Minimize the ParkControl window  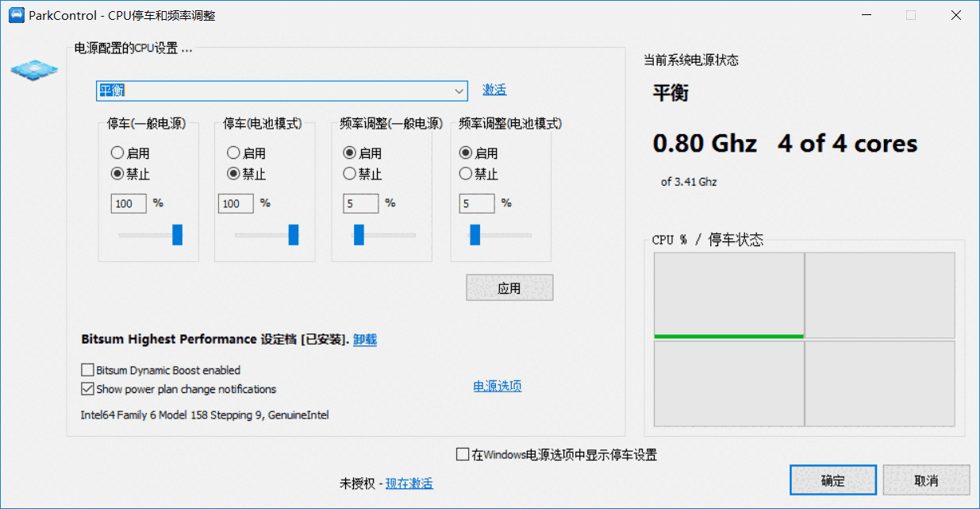pyautogui.click(x=866, y=15)
